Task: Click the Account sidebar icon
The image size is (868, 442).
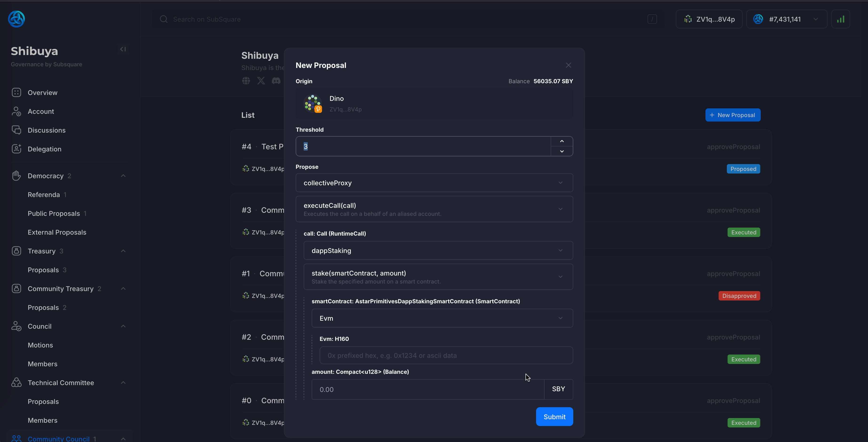Action: (16, 111)
